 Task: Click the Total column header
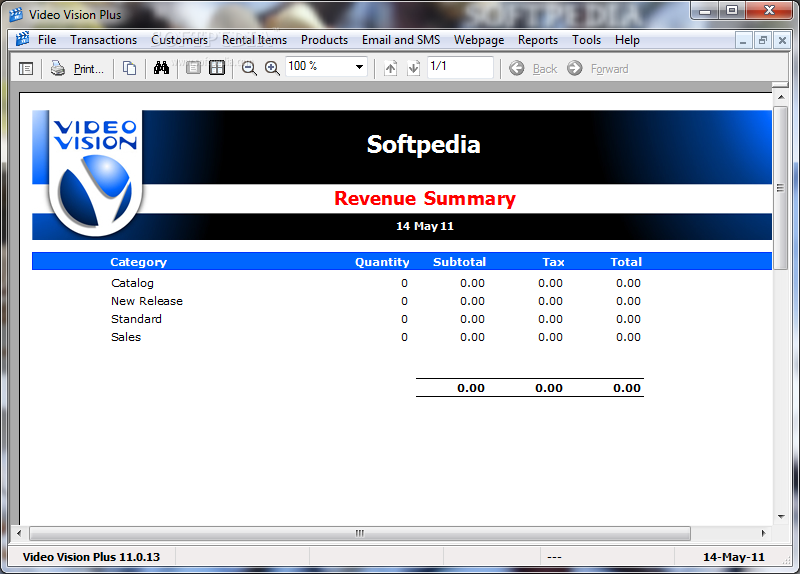pos(626,262)
